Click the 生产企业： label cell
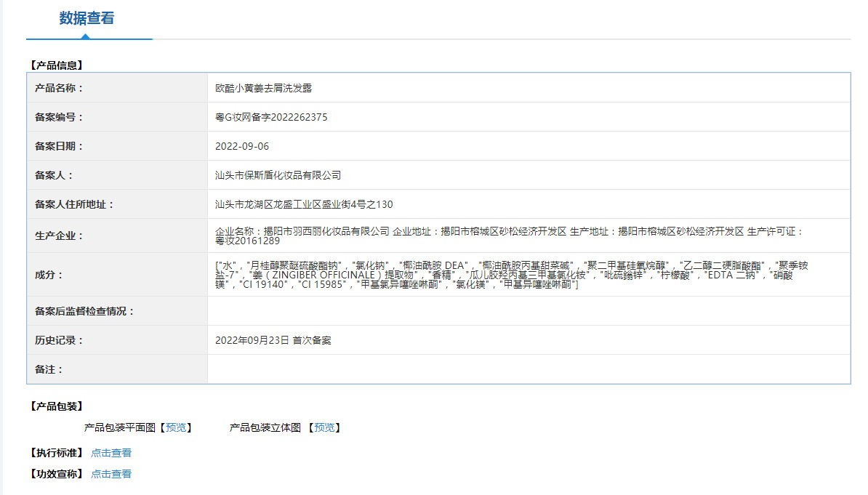This screenshot has width=868, height=495. pos(117,236)
